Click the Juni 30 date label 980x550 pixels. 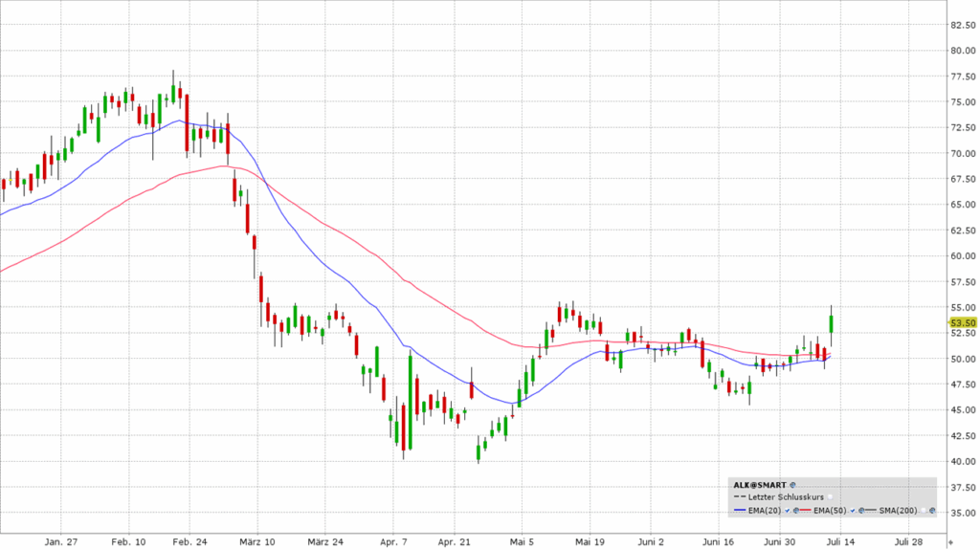click(x=779, y=542)
